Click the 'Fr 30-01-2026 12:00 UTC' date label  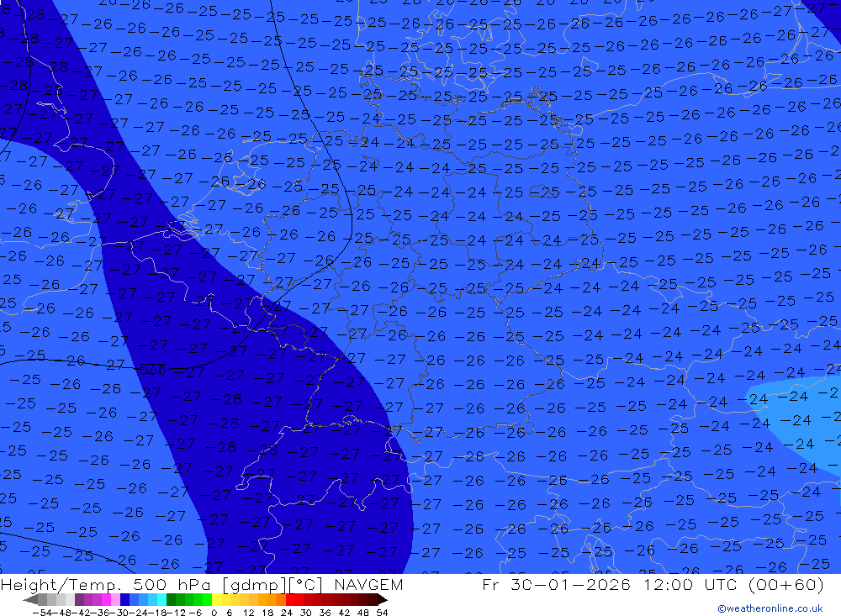click(x=610, y=584)
